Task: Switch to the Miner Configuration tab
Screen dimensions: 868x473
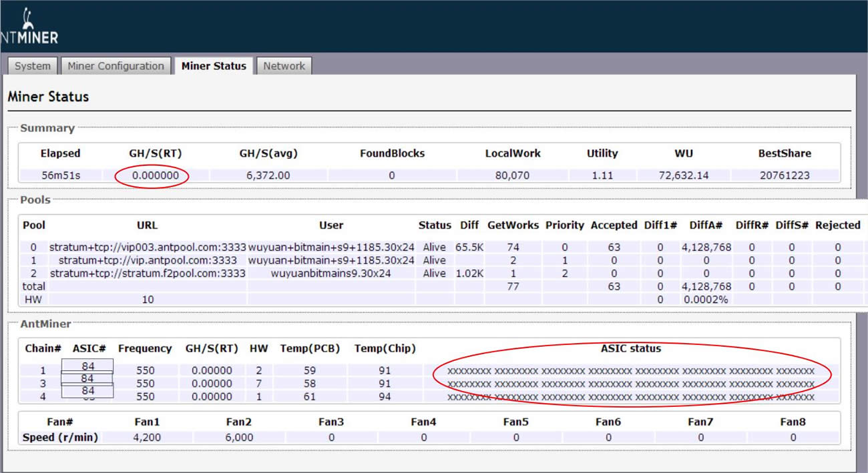Action: [116, 66]
